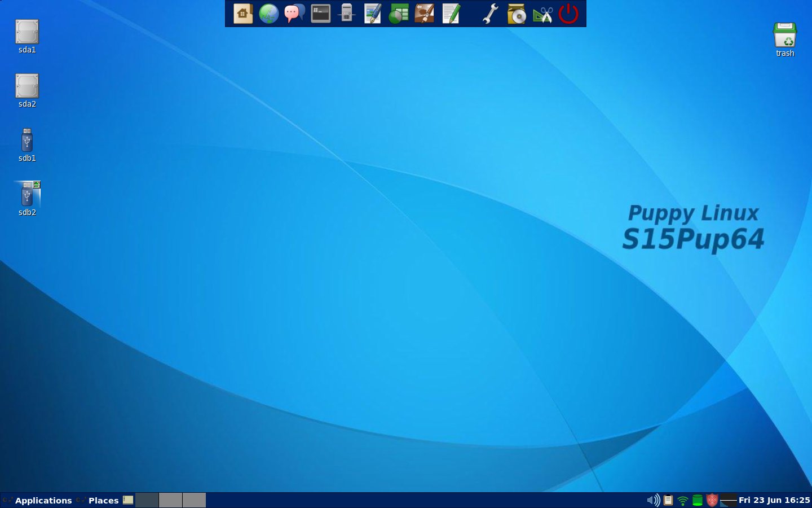Switch to the first workspace in pager
This screenshot has width=812, height=508.
pos(147,500)
